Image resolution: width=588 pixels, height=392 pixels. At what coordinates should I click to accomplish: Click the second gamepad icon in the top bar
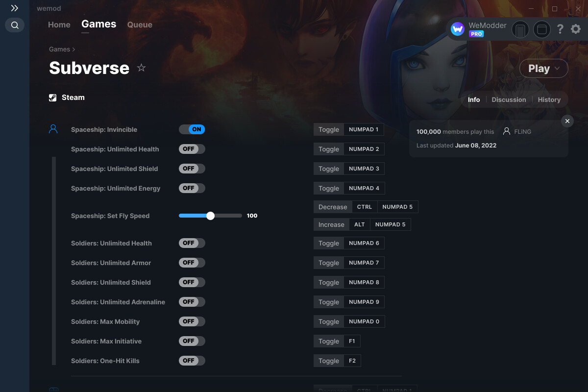541,29
